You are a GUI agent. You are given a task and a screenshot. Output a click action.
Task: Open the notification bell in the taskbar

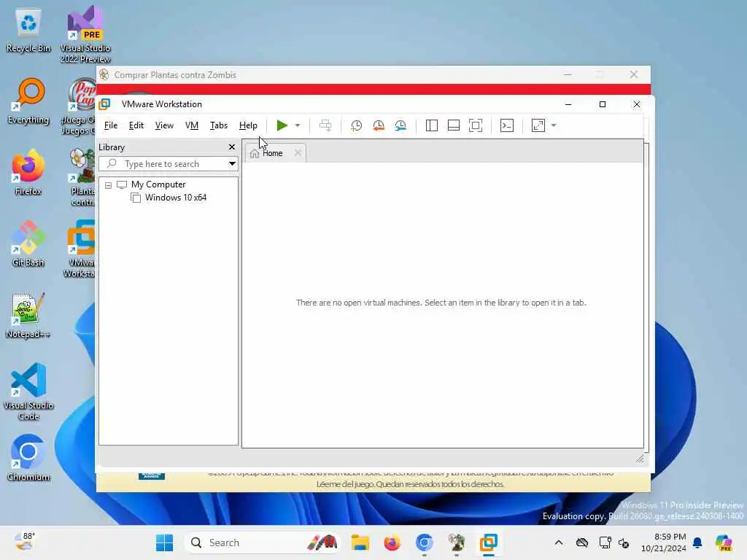[697, 542]
